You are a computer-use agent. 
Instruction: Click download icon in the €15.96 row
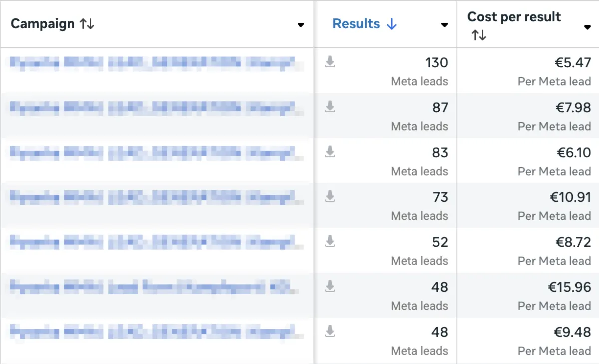[330, 286]
